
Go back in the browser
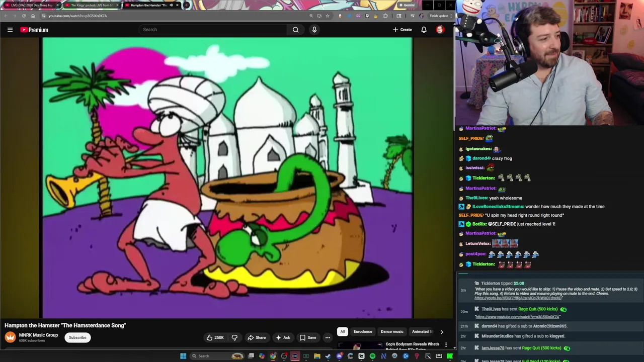pyautogui.click(x=6, y=16)
